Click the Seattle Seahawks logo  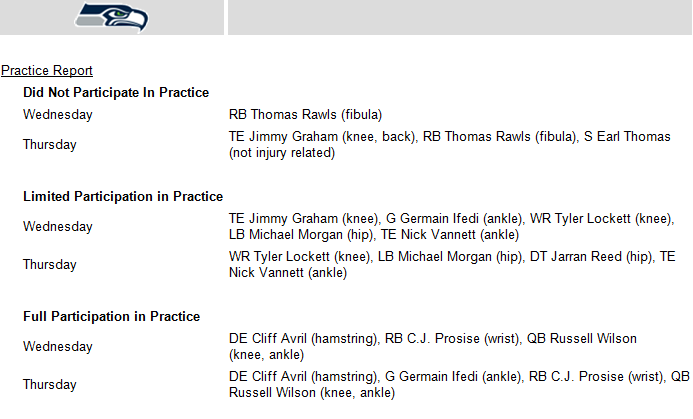pos(112,17)
